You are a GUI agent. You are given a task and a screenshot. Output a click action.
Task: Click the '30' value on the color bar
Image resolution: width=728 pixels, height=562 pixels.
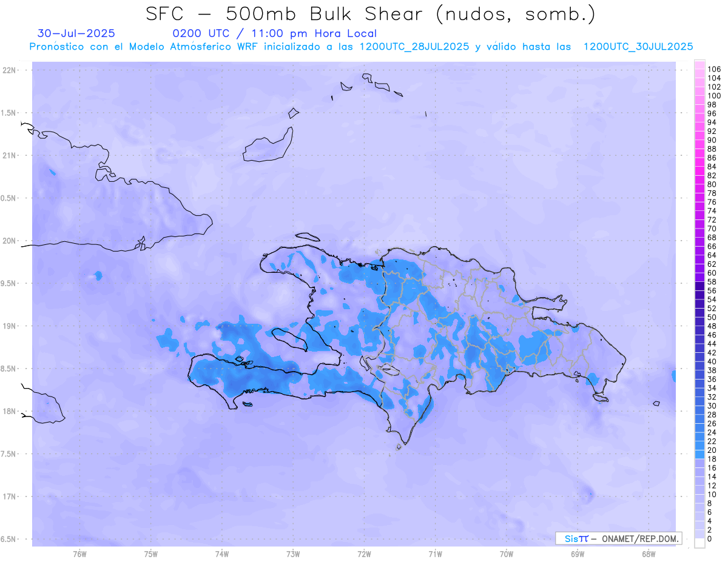point(712,406)
